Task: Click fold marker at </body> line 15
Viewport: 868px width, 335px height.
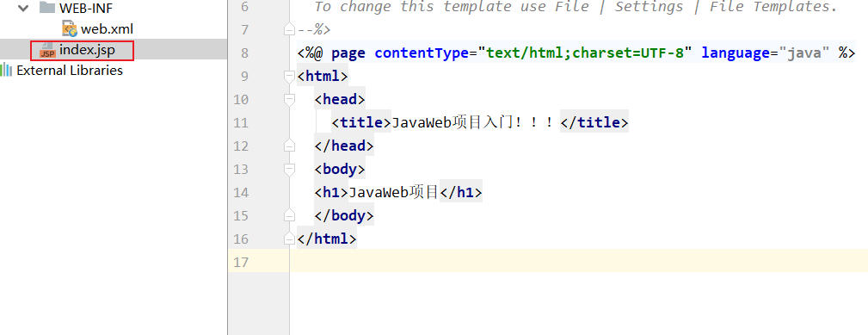Action: (289, 216)
